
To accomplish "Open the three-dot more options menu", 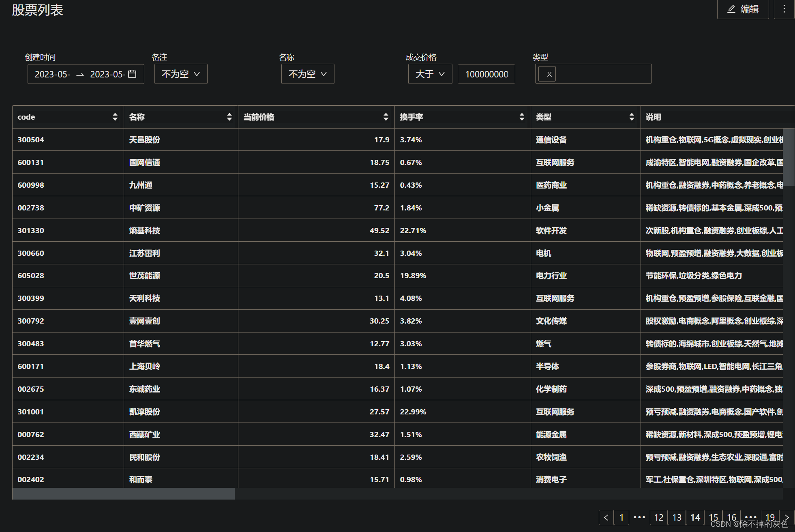I will [x=784, y=9].
